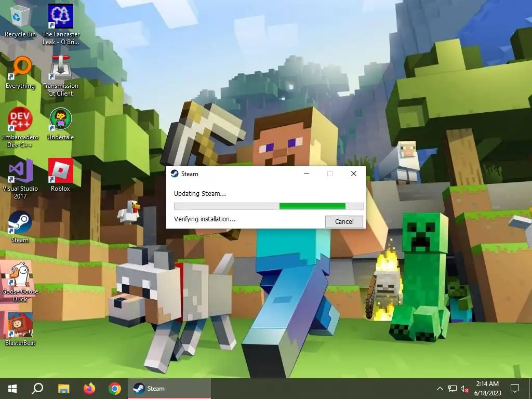Select the Undertale desktop shortcut

(61, 124)
